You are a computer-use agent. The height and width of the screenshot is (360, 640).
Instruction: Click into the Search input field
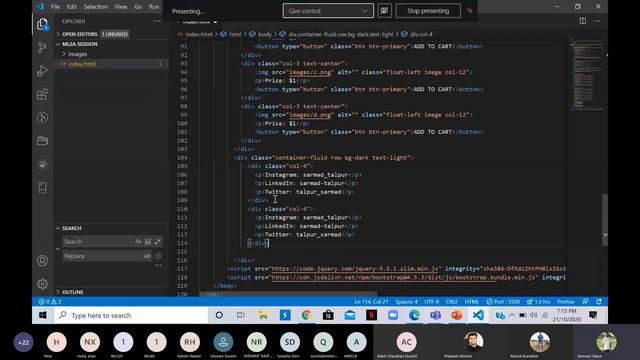[x=98, y=242]
